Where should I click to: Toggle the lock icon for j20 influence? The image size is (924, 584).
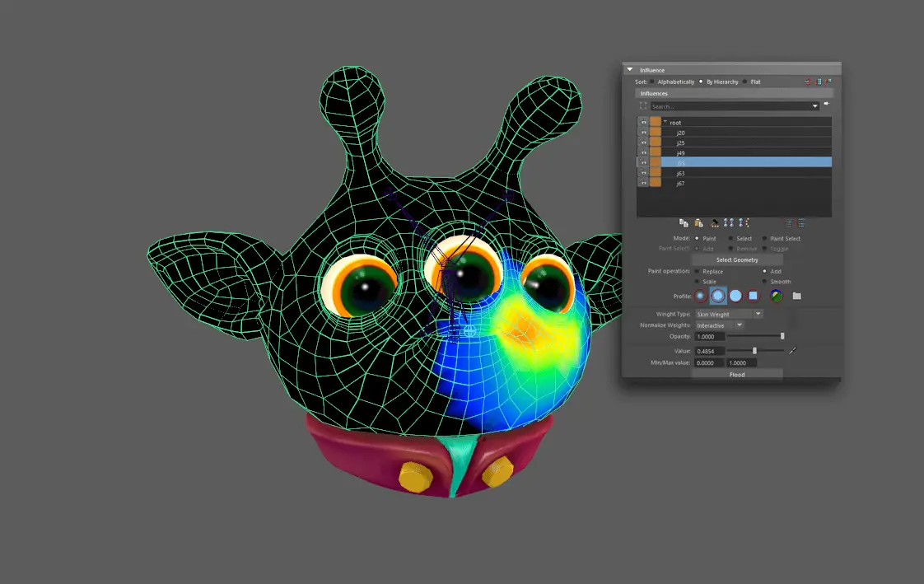643,133
